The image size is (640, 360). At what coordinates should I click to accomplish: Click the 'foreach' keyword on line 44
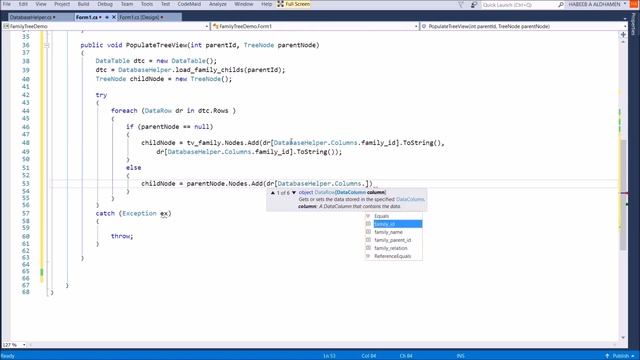click(124, 111)
